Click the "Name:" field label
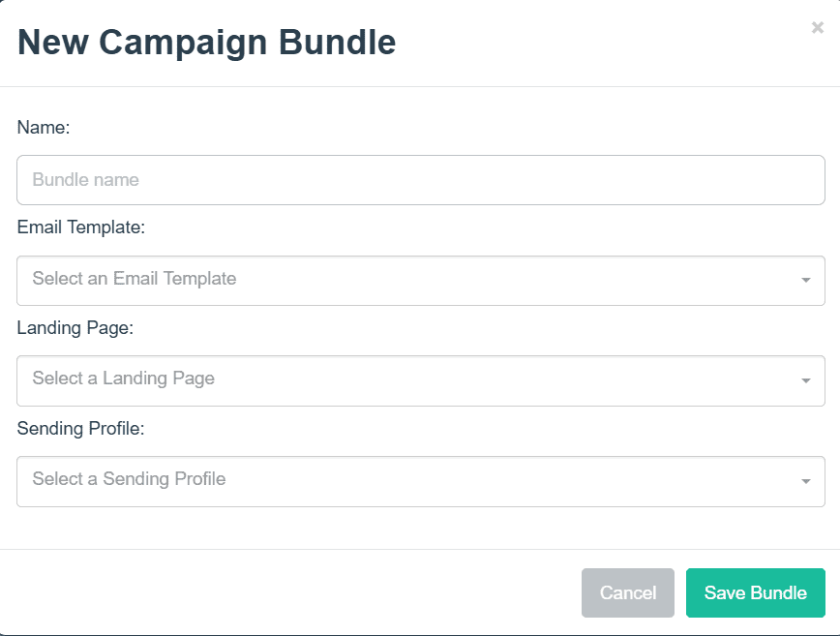This screenshot has width=840, height=636. tap(44, 127)
